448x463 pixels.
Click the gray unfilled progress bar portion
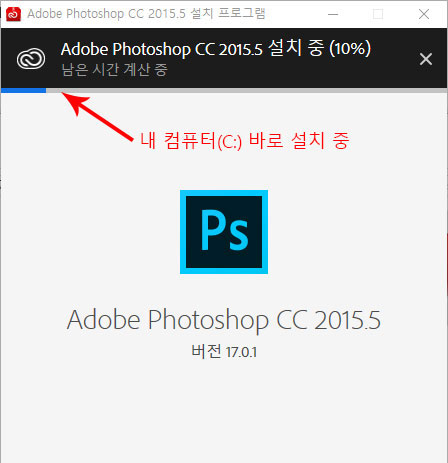pyautogui.click(x=246, y=90)
